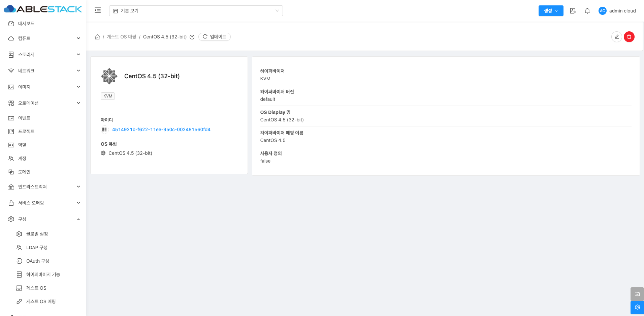Open the blue floating settings gear button
This screenshot has width=644, height=316.
pyautogui.click(x=637, y=308)
